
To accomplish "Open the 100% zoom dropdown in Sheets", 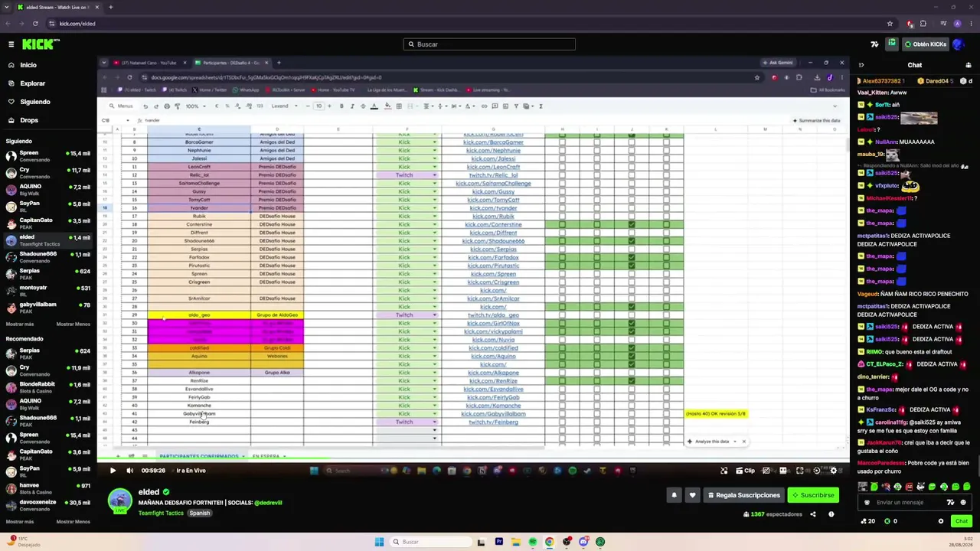I will click(194, 106).
